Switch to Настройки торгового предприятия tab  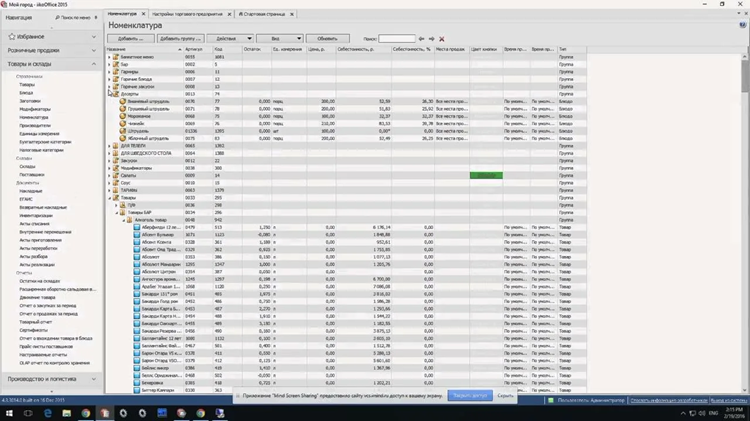tap(188, 14)
